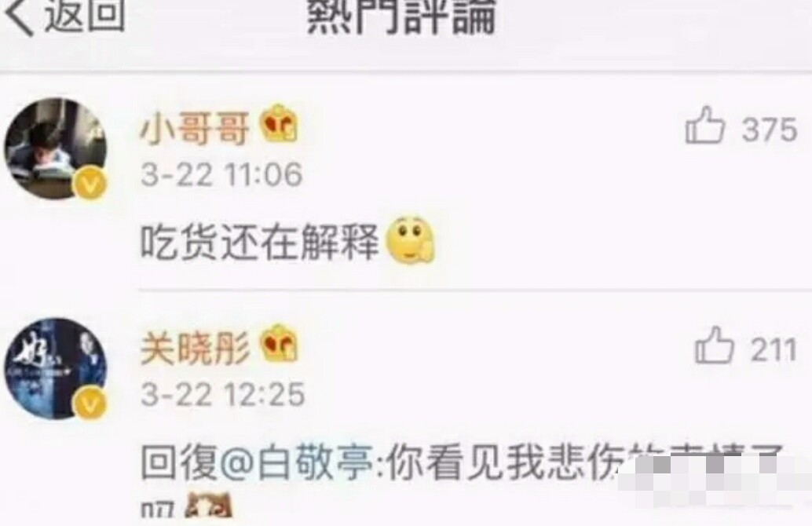The height and width of the screenshot is (526, 812).
Task: Tap the 小哥哥 username
Action: point(195,128)
